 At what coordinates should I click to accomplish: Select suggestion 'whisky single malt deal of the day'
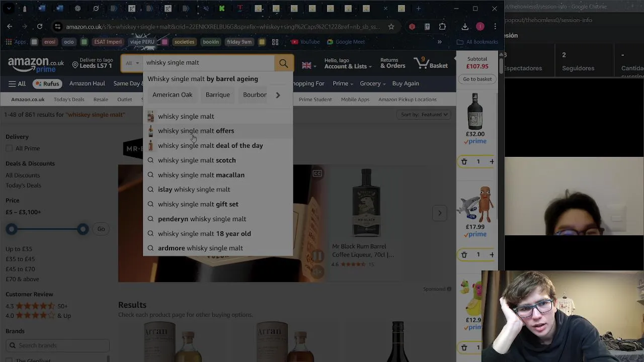pos(218,145)
